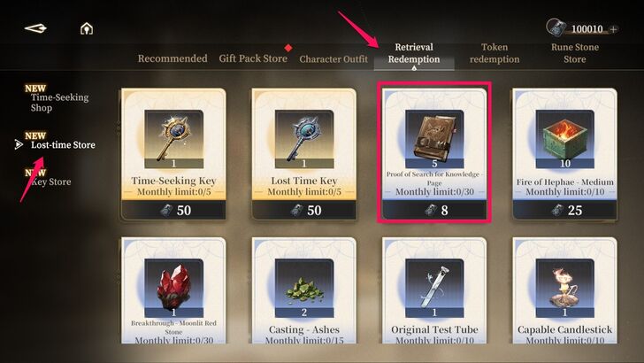Click the plus icon beside 100010 currency
Screen dimensions: 644x363
point(613,29)
